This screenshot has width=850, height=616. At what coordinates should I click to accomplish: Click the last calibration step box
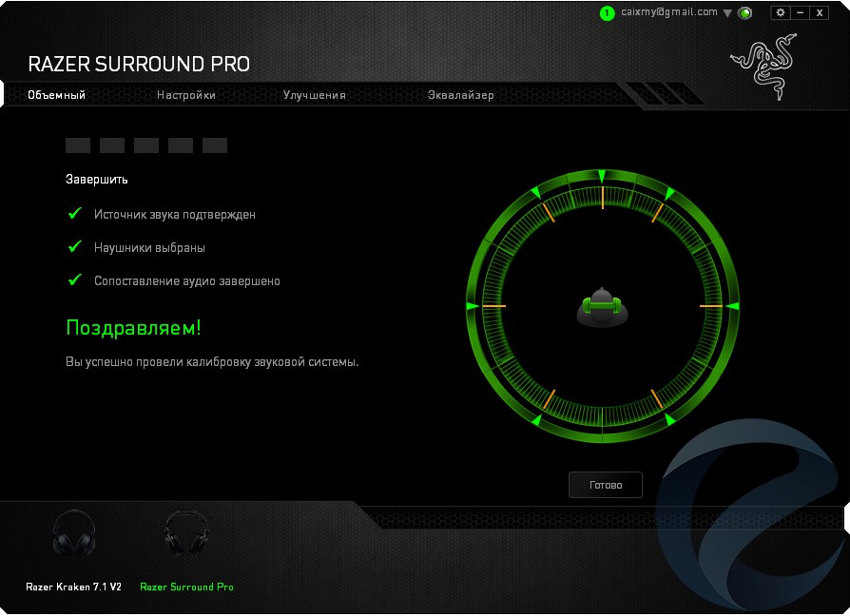tap(215, 145)
